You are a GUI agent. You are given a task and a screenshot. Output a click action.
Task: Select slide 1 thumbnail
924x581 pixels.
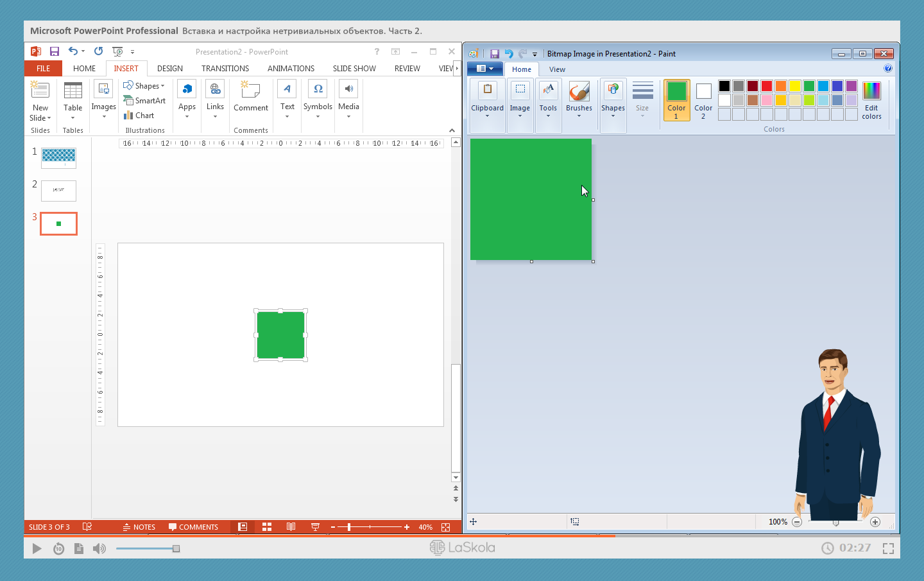tap(58, 157)
